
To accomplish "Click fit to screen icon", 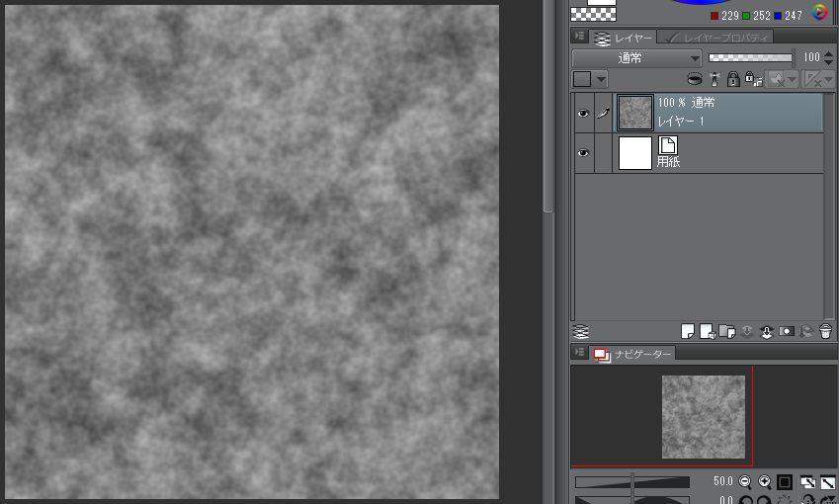I will point(827,482).
